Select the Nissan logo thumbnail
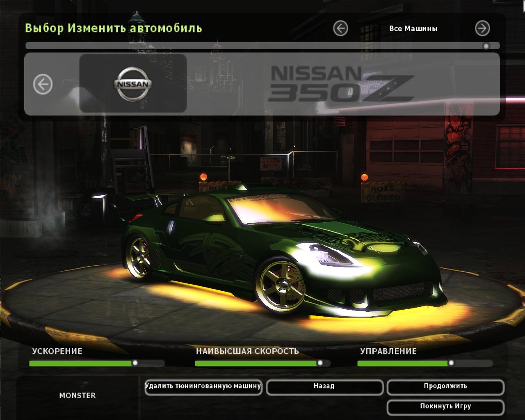The image size is (525, 420). click(x=133, y=83)
